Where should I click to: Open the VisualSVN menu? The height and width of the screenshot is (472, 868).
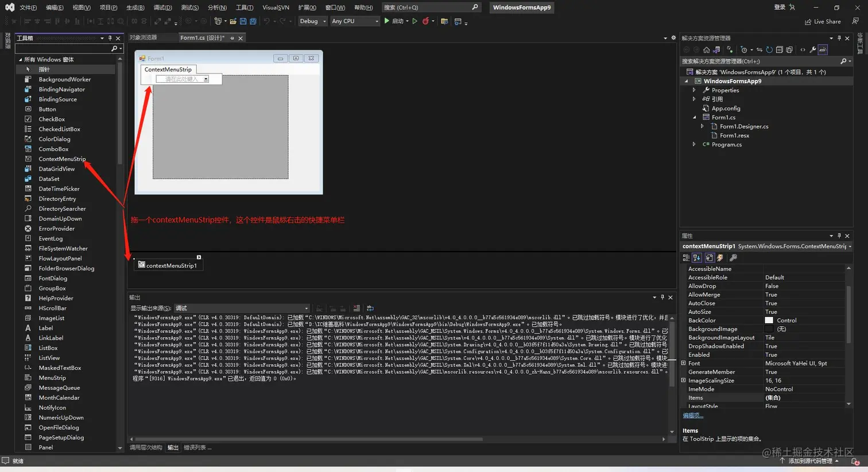[x=276, y=7]
